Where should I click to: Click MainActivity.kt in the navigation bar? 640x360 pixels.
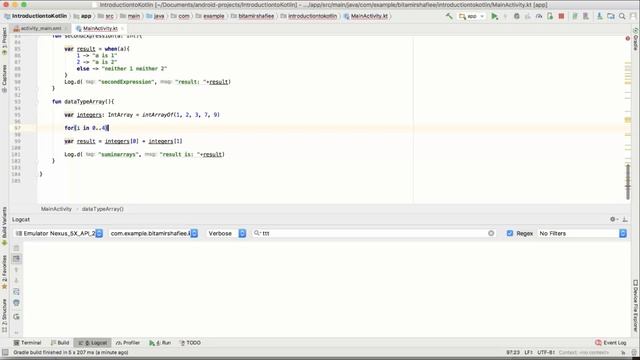click(x=366, y=16)
